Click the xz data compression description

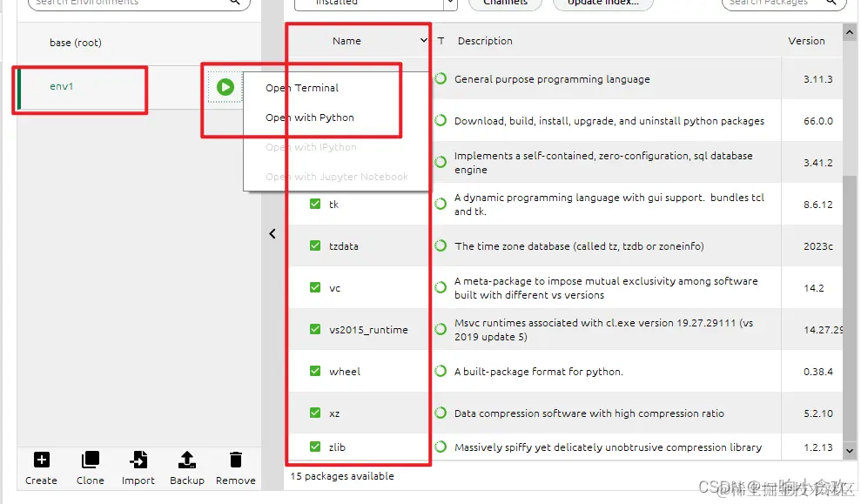pos(589,413)
